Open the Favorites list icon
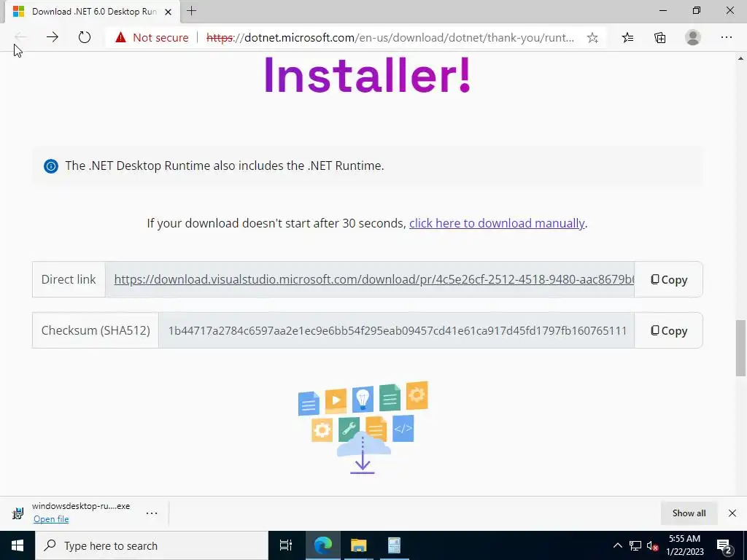The image size is (747, 560). click(627, 37)
